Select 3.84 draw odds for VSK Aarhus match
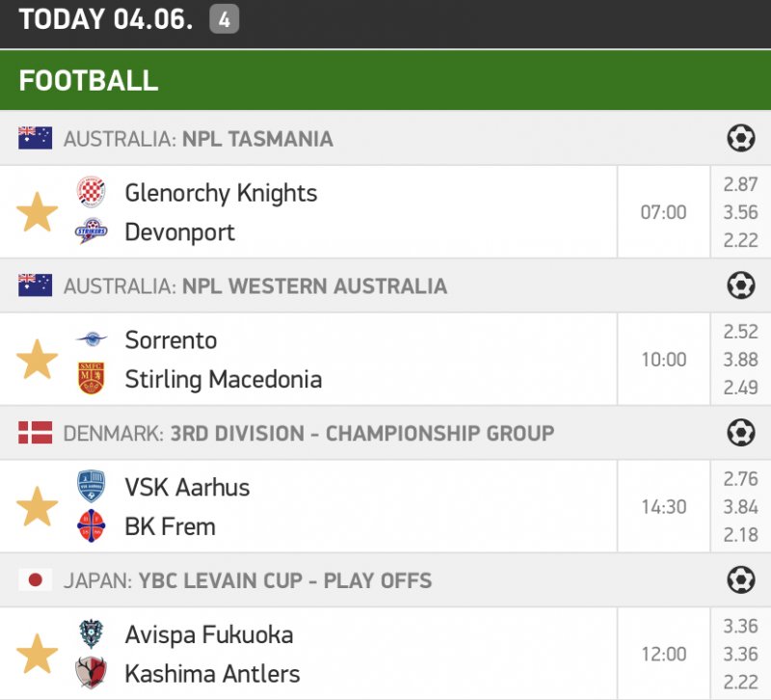Image resolution: width=771 pixels, height=700 pixels. [x=740, y=507]
